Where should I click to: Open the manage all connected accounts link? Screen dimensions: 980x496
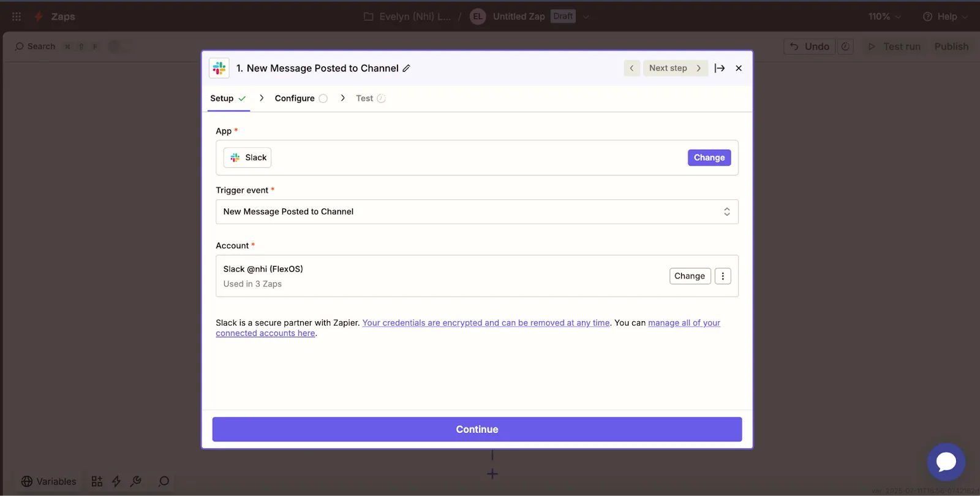[684, 322]
